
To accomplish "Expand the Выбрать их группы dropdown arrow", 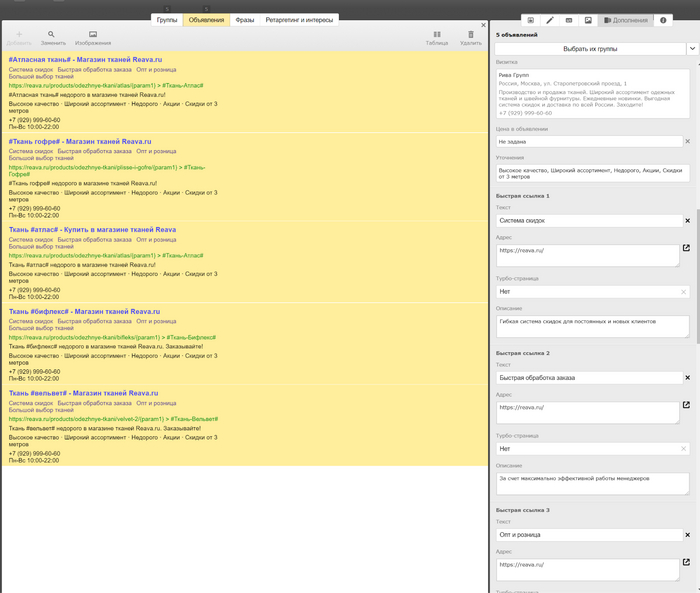I will 691,48.
